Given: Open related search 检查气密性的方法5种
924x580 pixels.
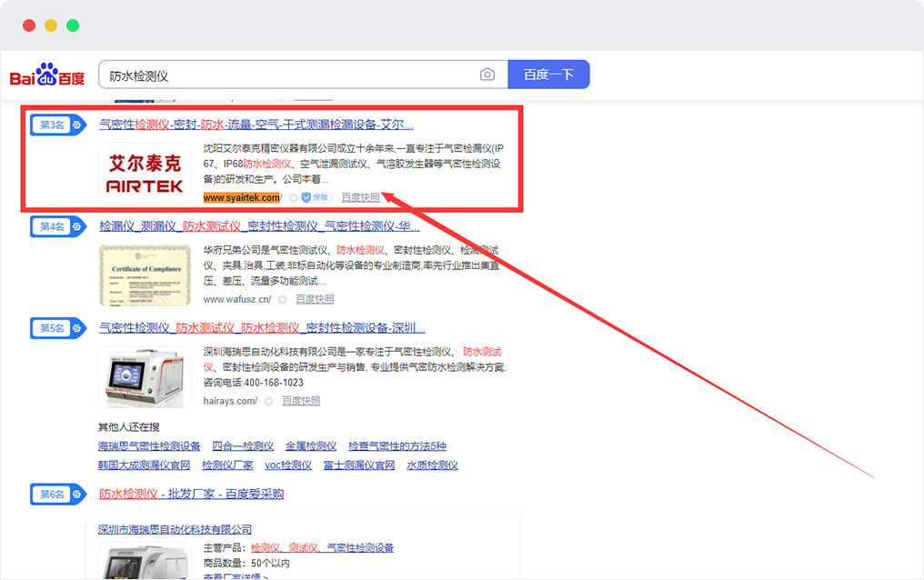Looking at the screenshot, I should point(397,446).
